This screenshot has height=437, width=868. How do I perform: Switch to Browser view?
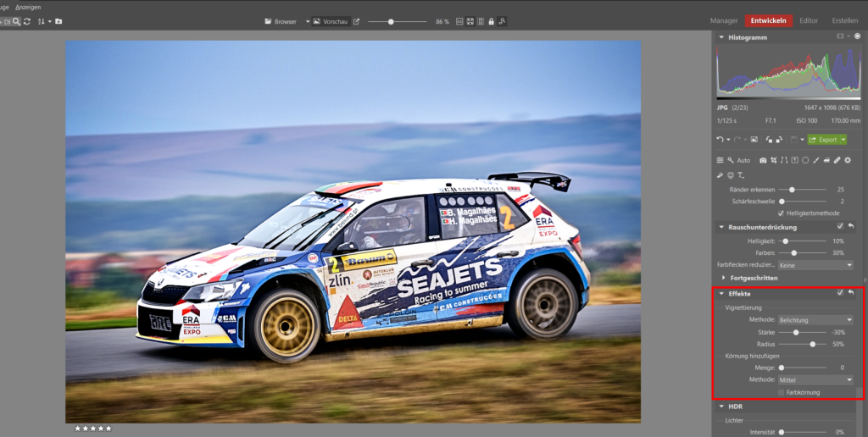[x=281, y=21]
